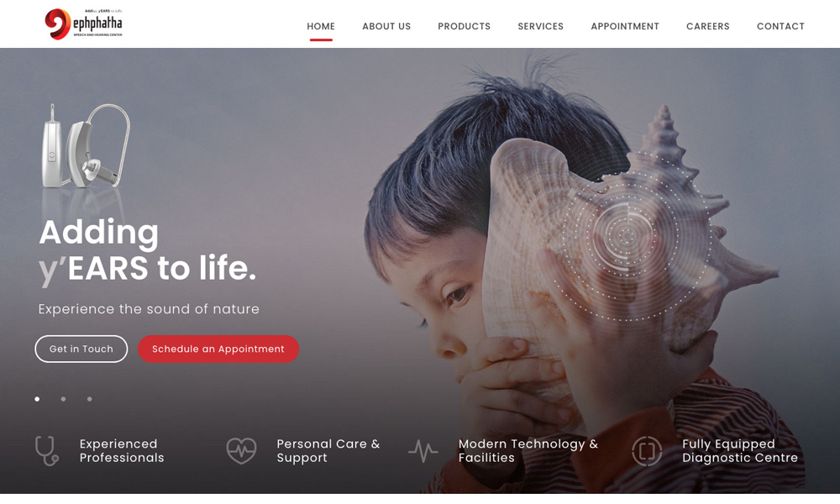
Task: Select the first carousel slide dot
Action: click(x=37, y=399)
